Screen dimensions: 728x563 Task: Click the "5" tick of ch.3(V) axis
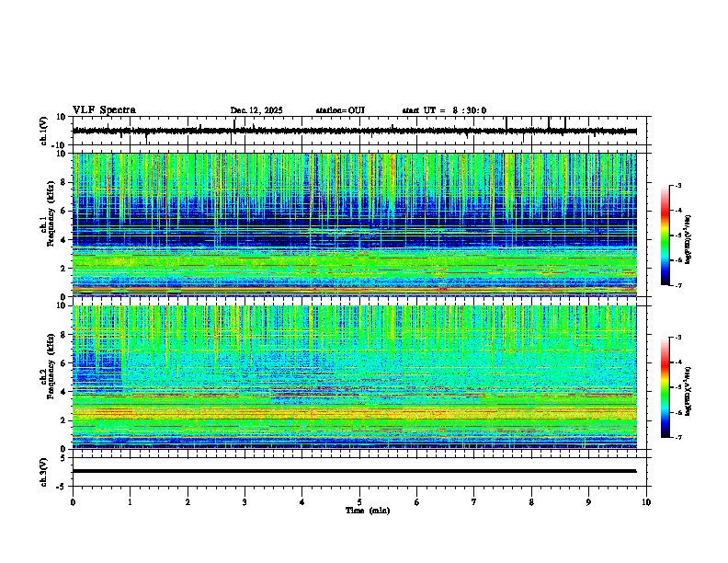click(x=64, y=458)
